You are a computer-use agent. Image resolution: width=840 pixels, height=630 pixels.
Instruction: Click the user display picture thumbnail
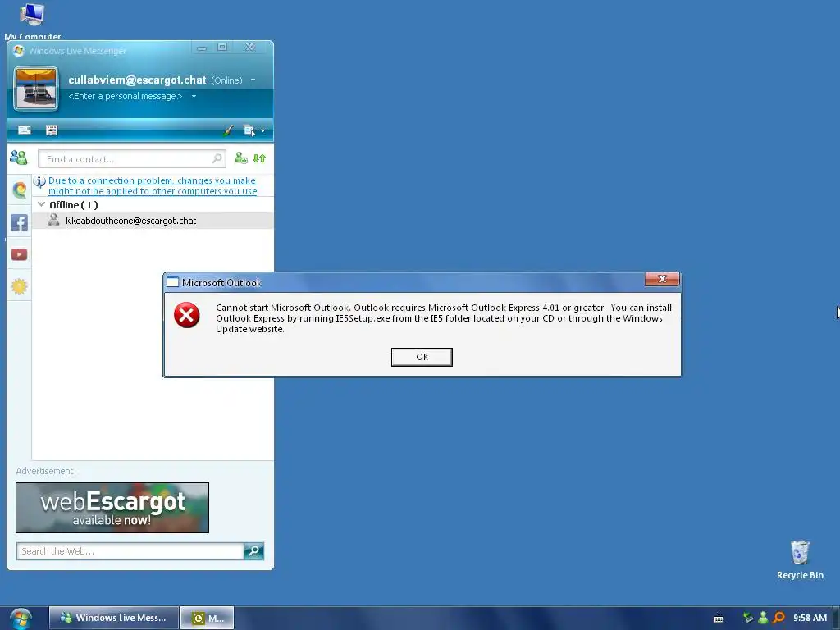click(36, 89)
